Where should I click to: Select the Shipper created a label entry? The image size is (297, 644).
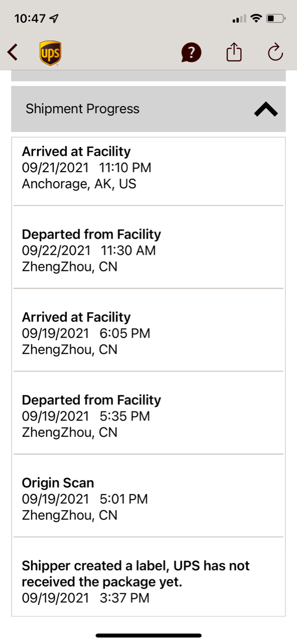(148, 576)
